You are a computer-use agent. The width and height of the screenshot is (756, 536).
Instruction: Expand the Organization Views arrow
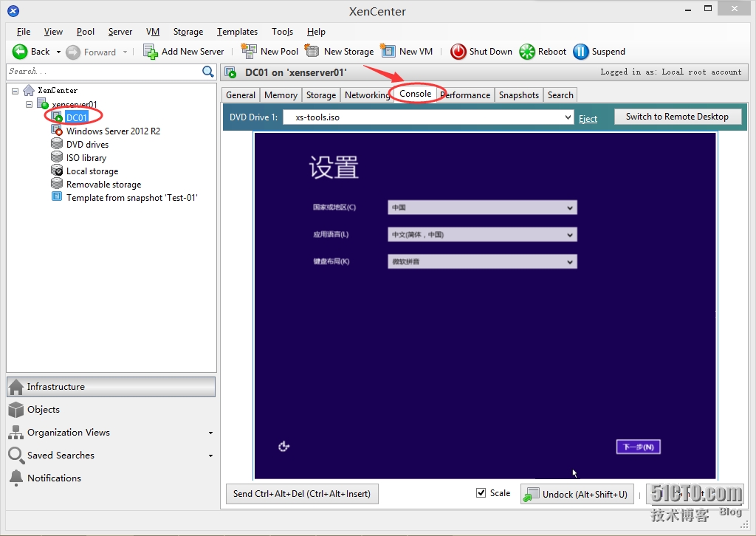210,433
